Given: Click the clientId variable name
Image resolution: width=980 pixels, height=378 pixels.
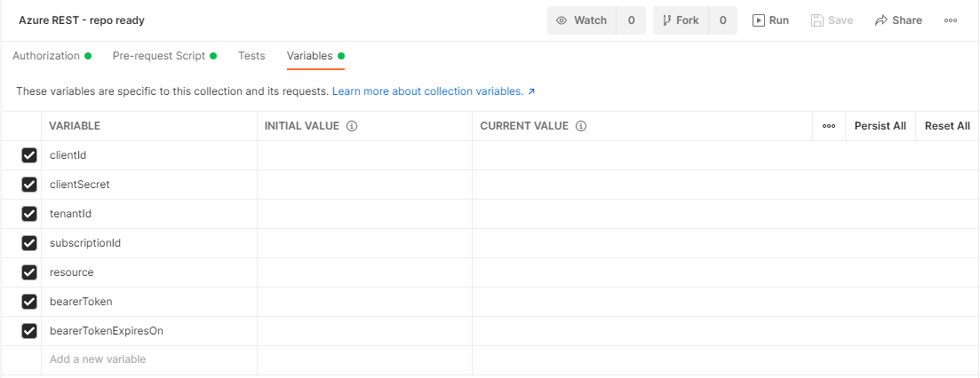Looking at the screenshot, I should pos(68,155).
